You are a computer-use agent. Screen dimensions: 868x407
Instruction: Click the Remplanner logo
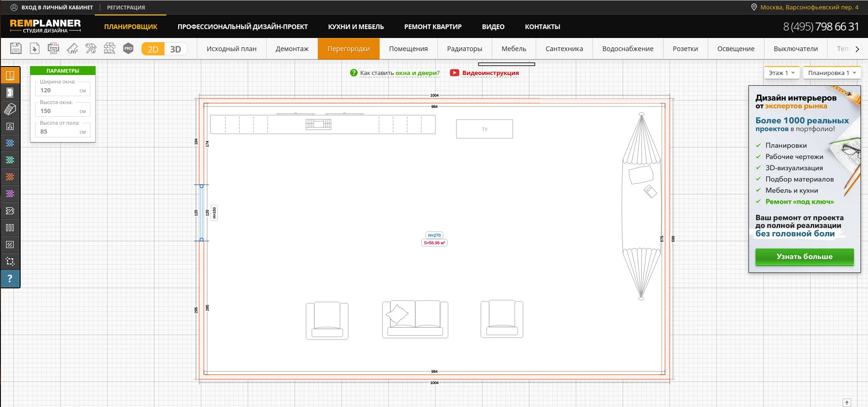(x=45, y=26)
